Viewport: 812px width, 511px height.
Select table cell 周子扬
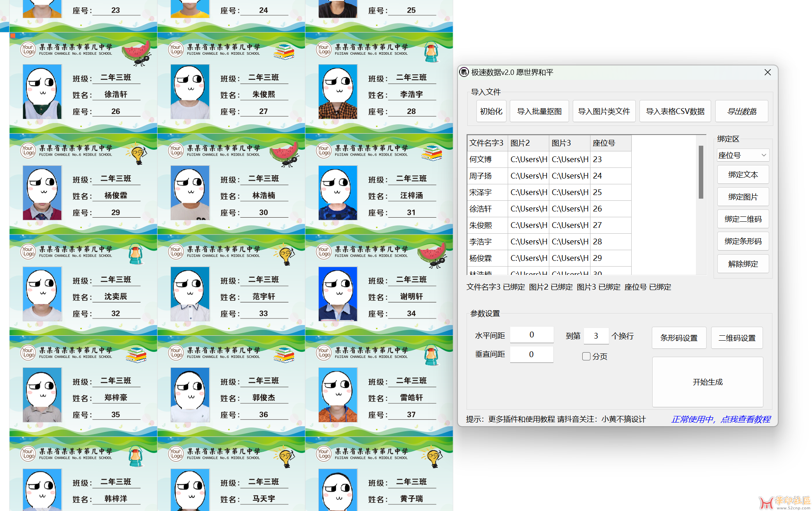[487, 176]
